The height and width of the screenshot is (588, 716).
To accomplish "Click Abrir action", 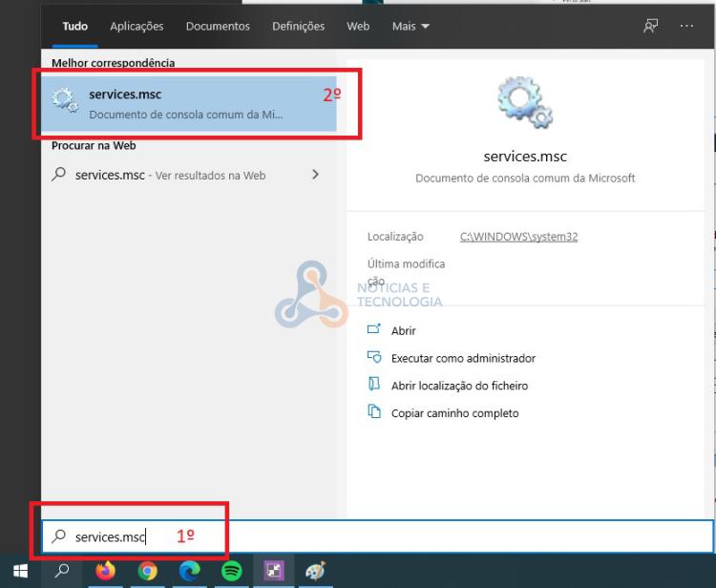I will [x=403, y=330].
